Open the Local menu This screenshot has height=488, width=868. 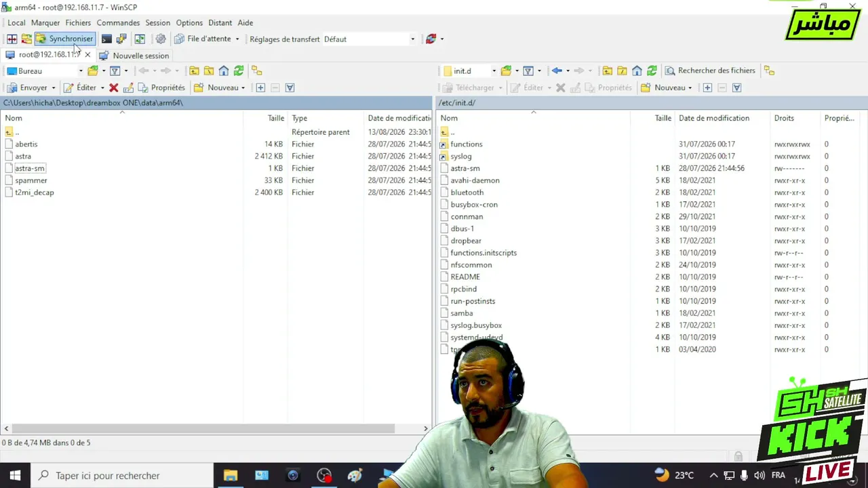pyautogui.click(x=16, y=22)
